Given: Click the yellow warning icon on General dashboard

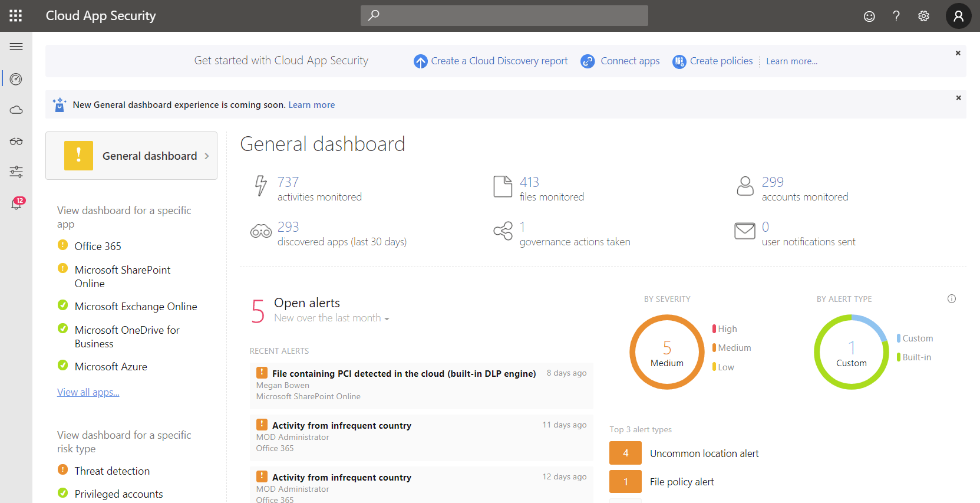Looking at the screenshot, I should pyautogui.click(x=79, y=156).
